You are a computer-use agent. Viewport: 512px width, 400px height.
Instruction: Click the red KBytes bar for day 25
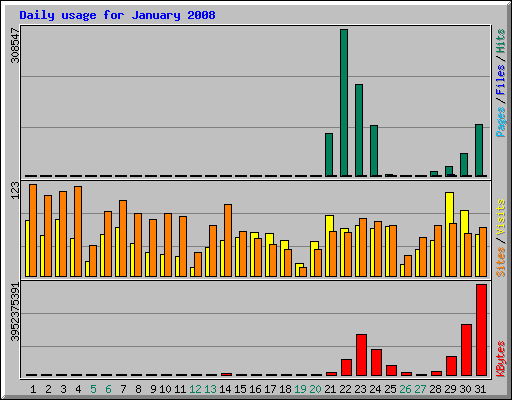click(391, 371)
